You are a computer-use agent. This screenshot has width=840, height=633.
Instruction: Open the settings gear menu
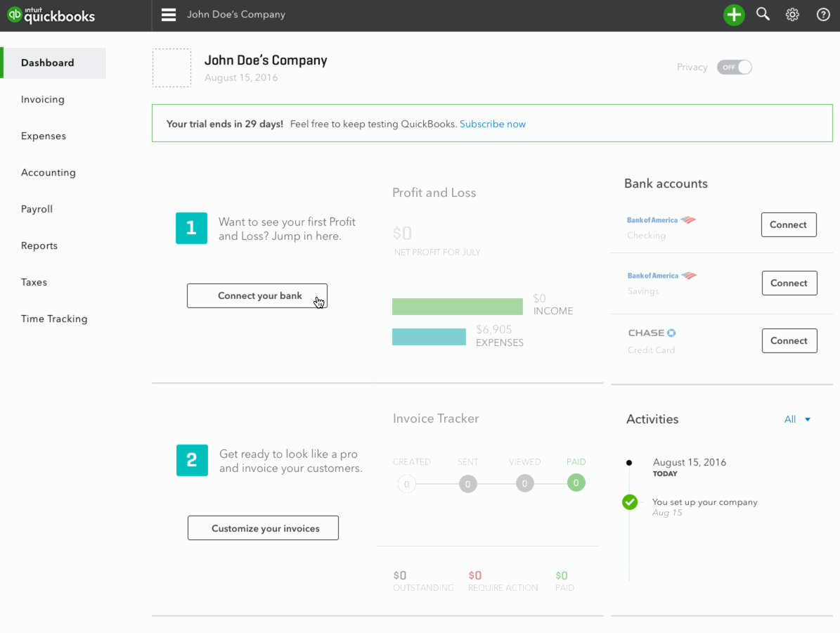[792, 15]
